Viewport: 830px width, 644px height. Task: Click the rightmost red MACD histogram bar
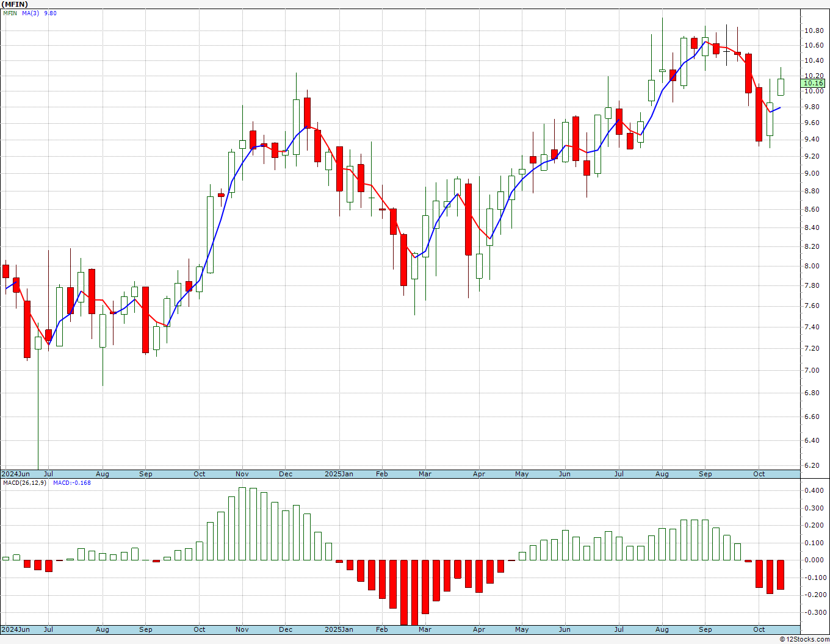point(781,574)
